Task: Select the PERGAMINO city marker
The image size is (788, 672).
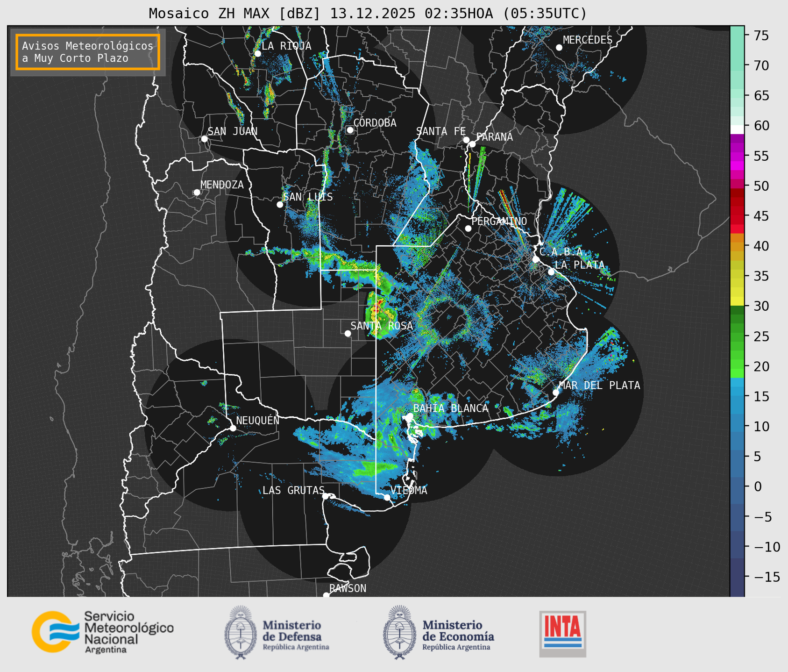Action: (x=468, y=229)
